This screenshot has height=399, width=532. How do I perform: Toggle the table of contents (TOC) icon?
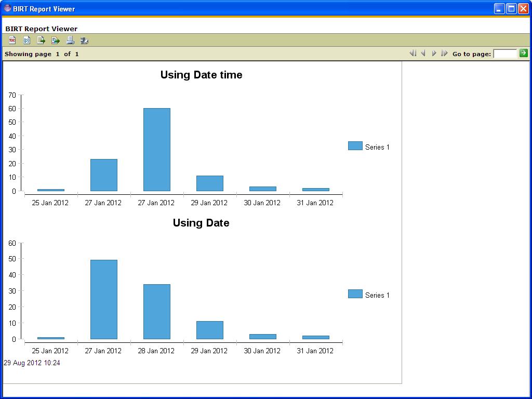pyautogui.click(x=12, y=41)
